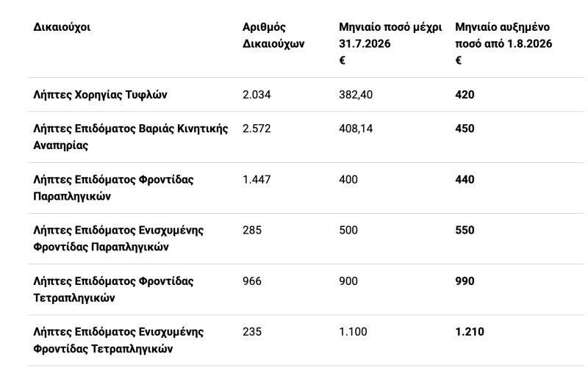Click the Μηνιαίο αυξημένο ποσό από 1.8.2026 header
Screen dimensions: 588x376
tap(503, 43)
